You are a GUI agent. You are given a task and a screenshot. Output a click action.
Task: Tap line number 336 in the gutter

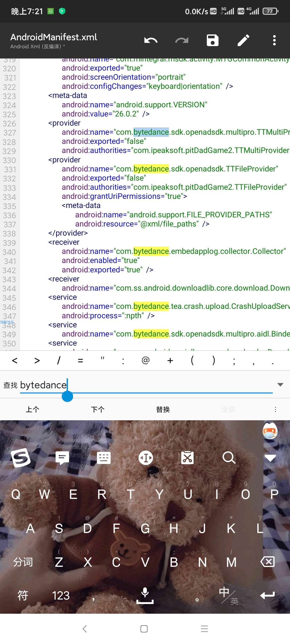tap(9, 215)
